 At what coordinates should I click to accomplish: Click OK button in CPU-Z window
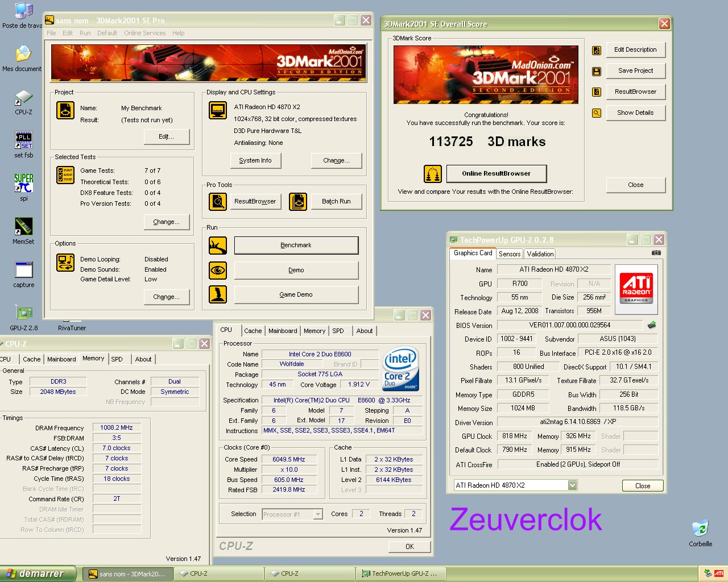pos(409,547)
